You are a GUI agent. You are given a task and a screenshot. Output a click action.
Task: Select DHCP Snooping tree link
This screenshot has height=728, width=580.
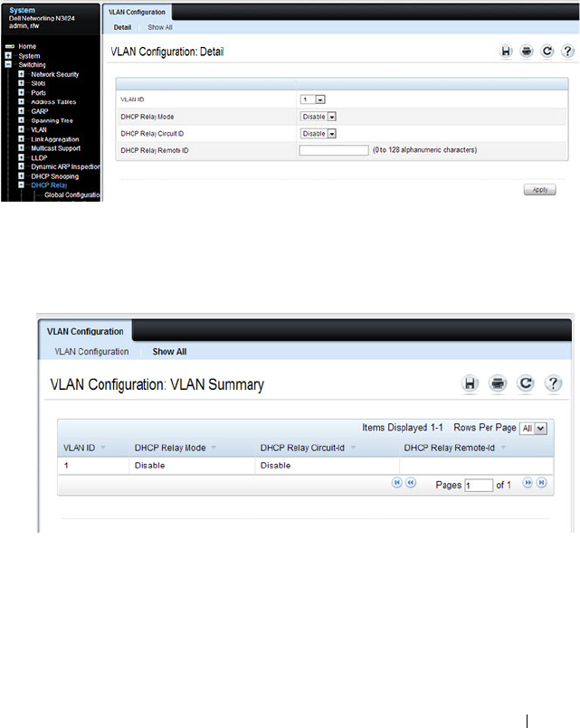point(55,176)
